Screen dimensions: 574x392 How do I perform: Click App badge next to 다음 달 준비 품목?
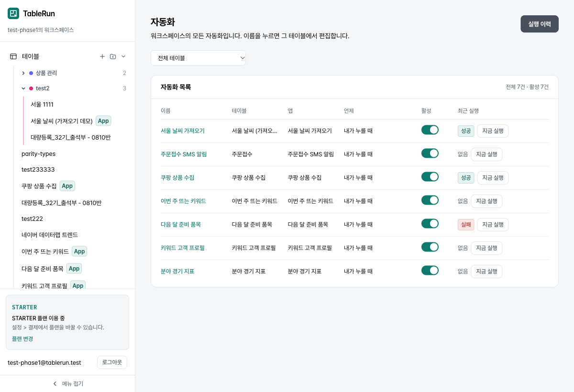pyautogui.click(x=74, y=269)
